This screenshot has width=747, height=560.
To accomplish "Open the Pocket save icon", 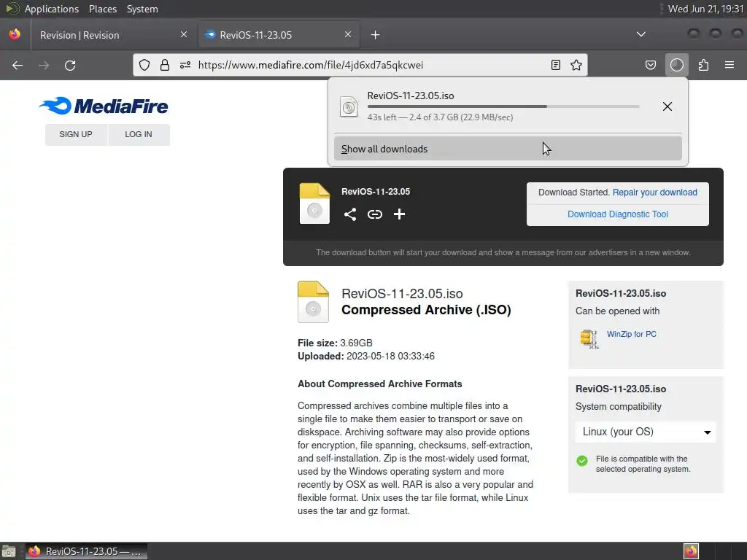I will tap(650, 65).
